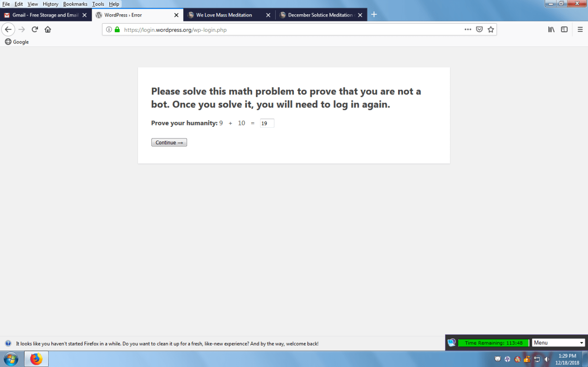Open the Library icon in toolbar
Viewport: 588px width, 367px height.
tap(551, 29)
